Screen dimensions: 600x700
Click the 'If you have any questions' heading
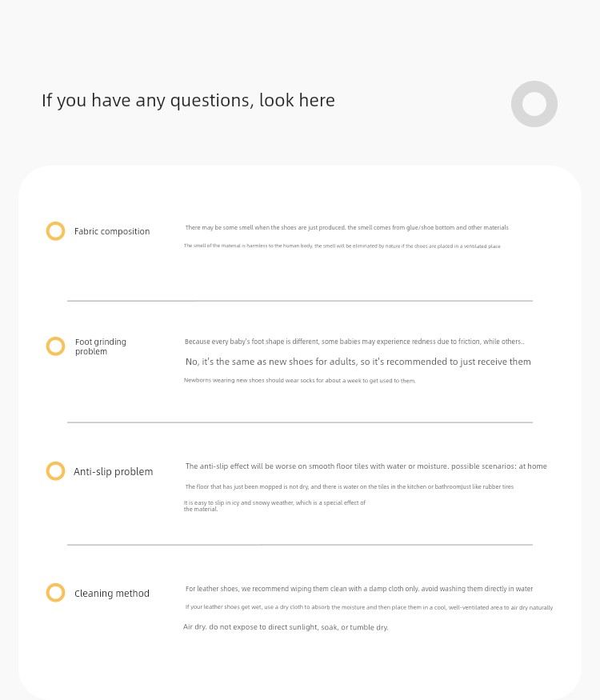pyautogui.click(x=188, y=101)
